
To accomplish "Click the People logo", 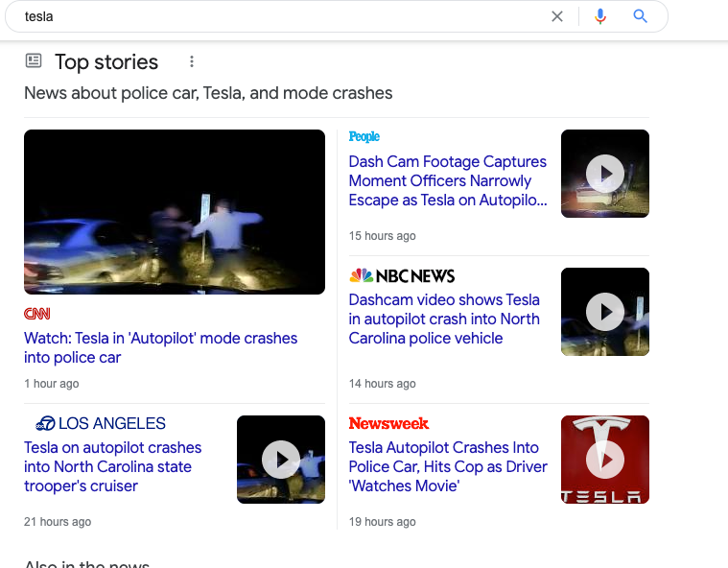I will [x=364, y=136].
